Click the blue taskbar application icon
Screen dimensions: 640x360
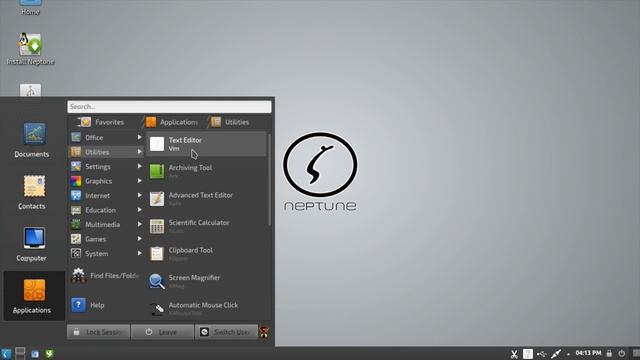point(35,354)
